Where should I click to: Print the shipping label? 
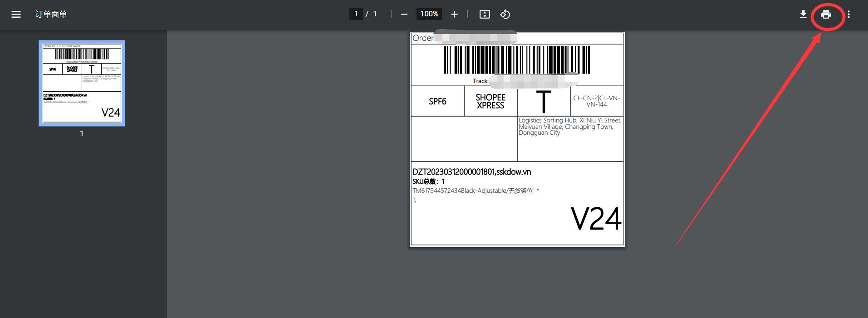click(826, 15)
